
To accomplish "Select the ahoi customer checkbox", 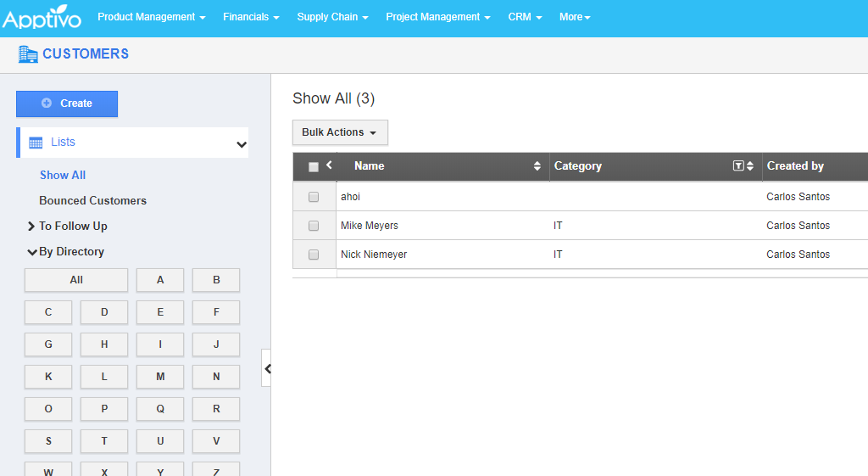I will [x=314, y=197].
